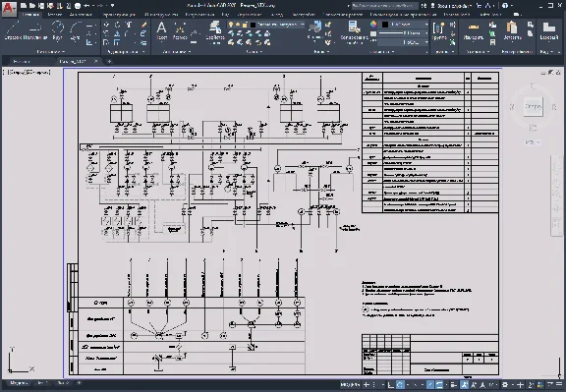Select the Dimension (Размер) tool
The image size is (566, 392).
[180, 30]
